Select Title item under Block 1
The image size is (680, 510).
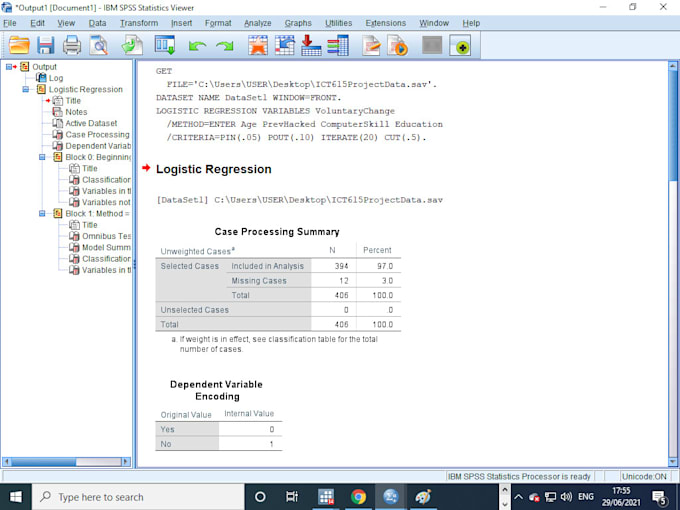coord(90,225)
